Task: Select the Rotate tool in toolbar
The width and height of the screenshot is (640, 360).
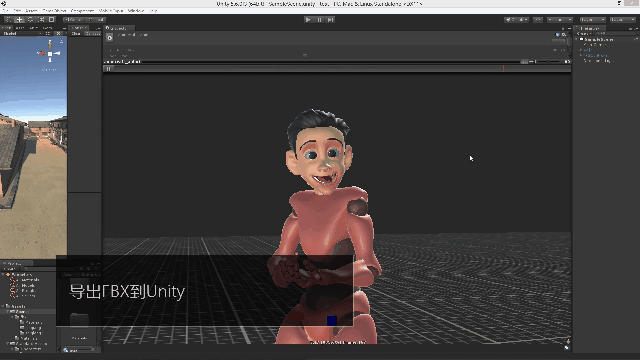Action: pos(30,19)
